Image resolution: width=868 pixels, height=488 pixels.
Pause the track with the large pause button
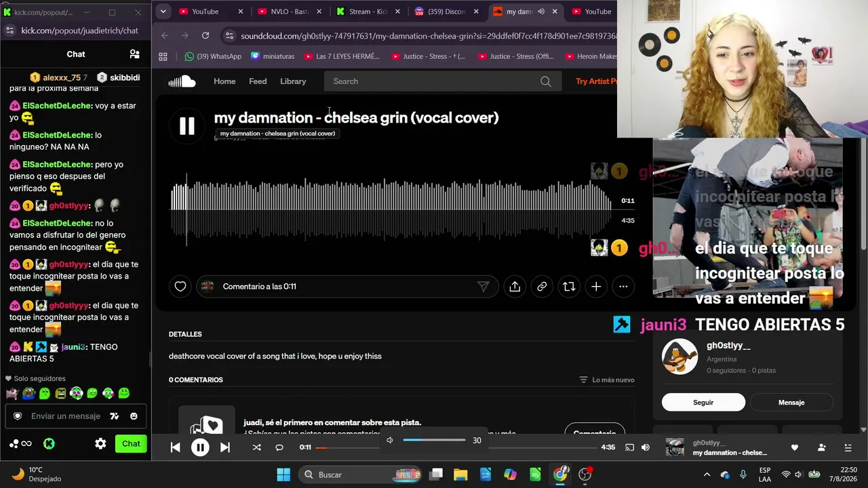(186, 125)
